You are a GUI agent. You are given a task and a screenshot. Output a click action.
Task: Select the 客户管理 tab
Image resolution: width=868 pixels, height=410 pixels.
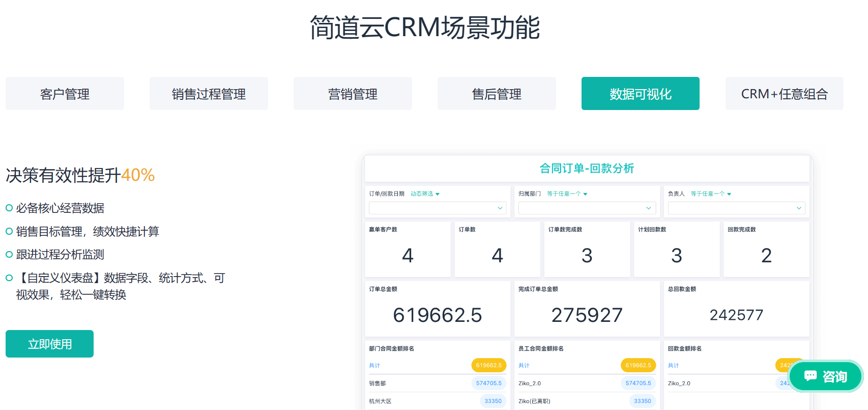click(x=65, y=94)
